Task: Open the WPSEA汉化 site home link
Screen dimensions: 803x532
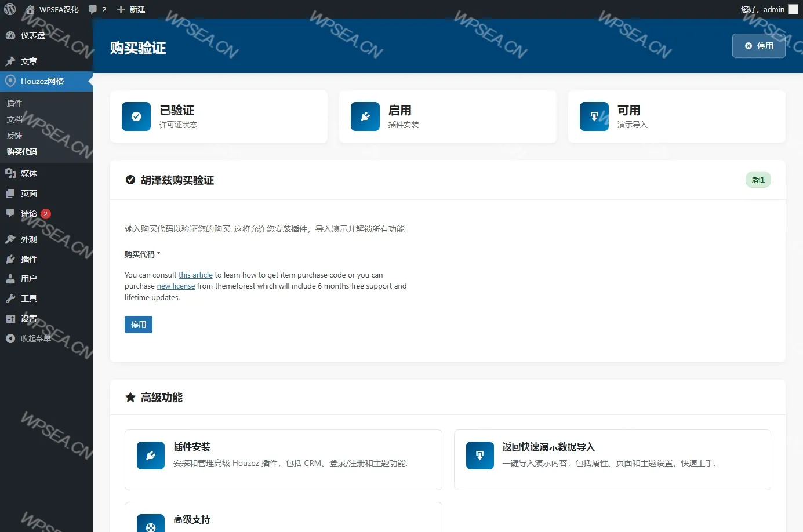Action: (52, 9)
